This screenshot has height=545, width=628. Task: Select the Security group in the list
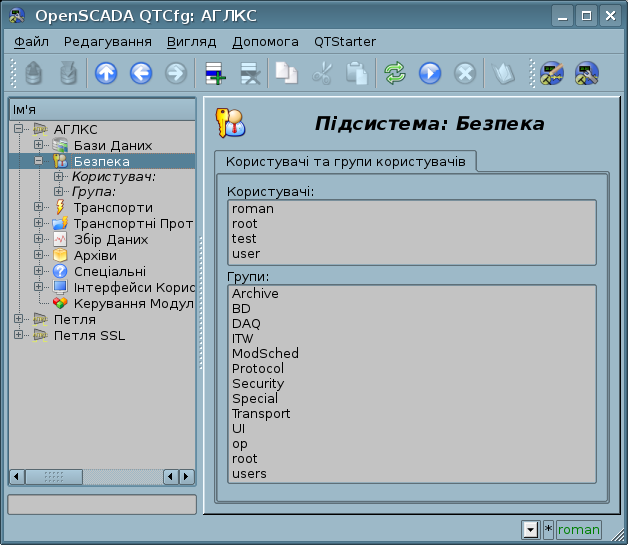[258, 384]
